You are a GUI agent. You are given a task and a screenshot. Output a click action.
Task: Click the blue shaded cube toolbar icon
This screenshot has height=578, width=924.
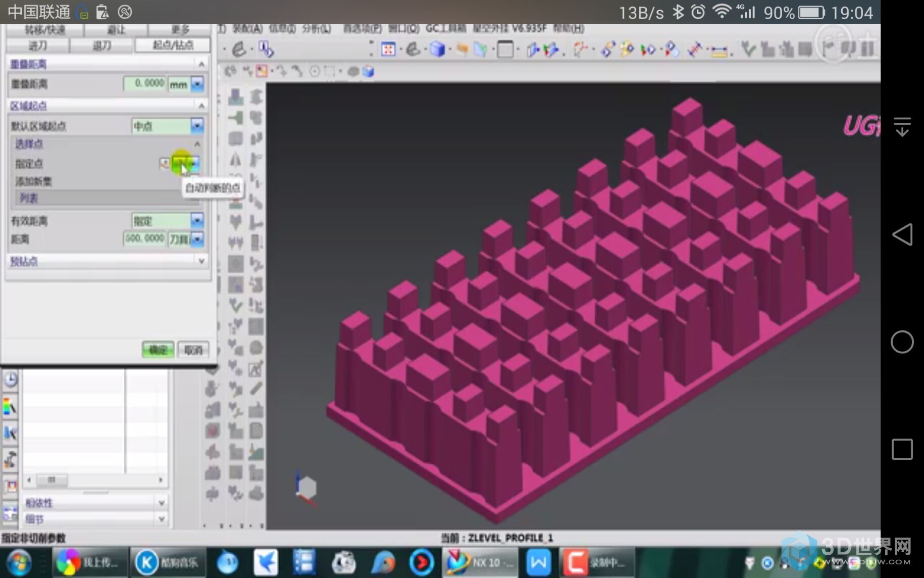pos(437,49)
